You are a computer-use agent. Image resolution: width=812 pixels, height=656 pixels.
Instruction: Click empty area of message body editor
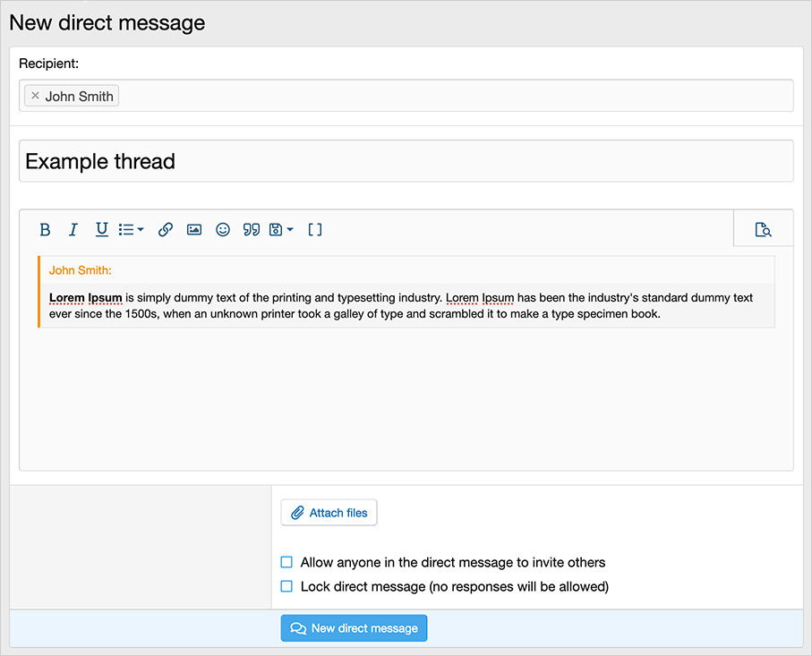pos(406,398)
